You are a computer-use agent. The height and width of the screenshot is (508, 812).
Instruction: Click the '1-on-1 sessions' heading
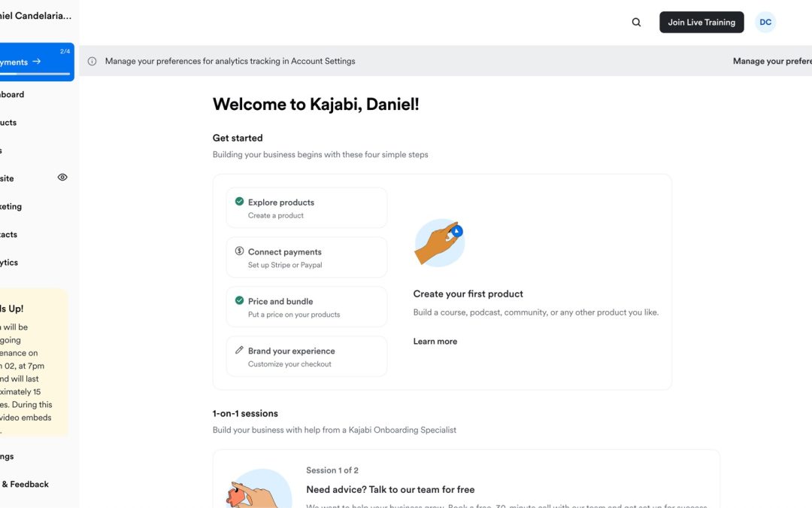click(245, 413)
